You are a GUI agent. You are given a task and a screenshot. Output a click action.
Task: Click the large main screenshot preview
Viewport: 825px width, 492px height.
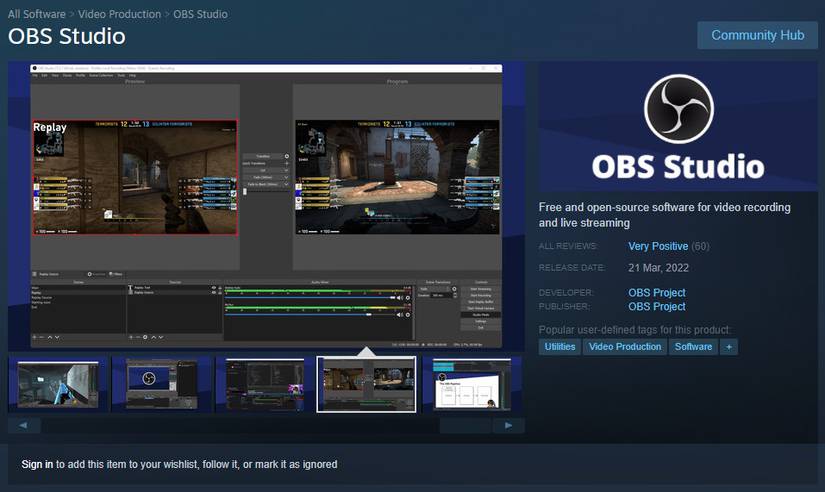265,205
